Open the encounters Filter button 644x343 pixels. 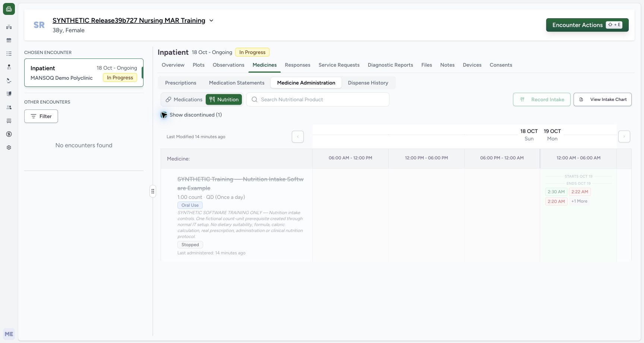coord(41,116)
